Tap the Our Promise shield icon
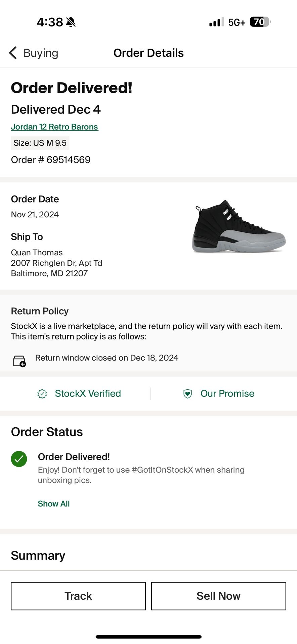Viewport: 297px width, 644px height. click(x=187, y=393)
